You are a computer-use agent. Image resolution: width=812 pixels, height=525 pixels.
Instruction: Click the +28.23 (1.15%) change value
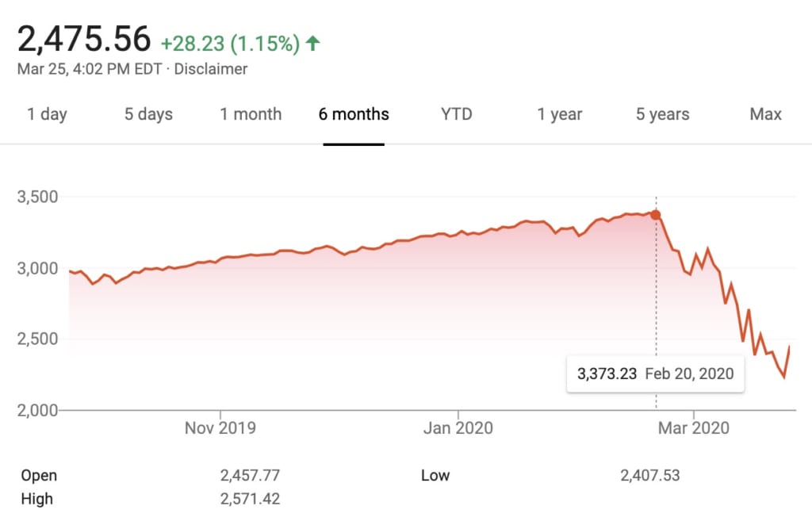coord(230,44)
